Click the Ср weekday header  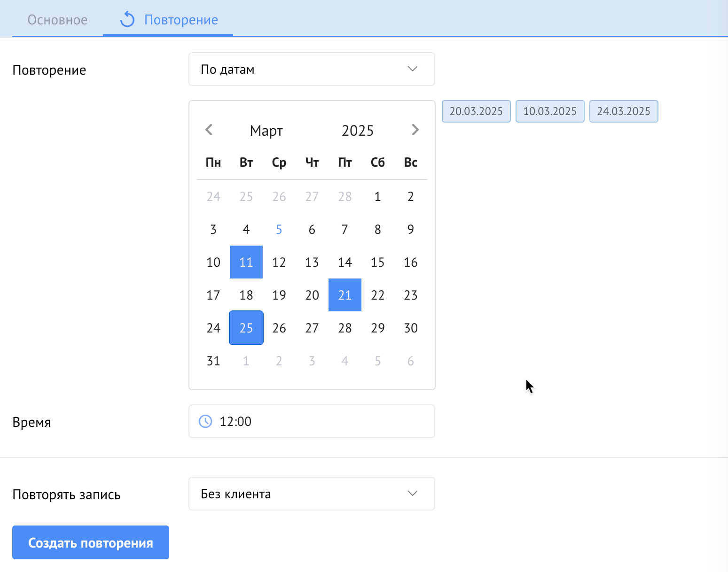(279, 162)
